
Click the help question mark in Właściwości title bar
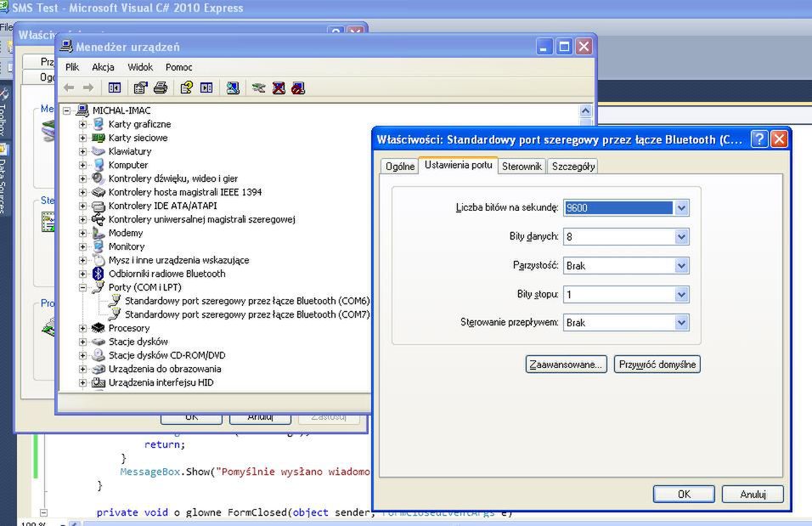pyautogui.click(x=759, y=139)
